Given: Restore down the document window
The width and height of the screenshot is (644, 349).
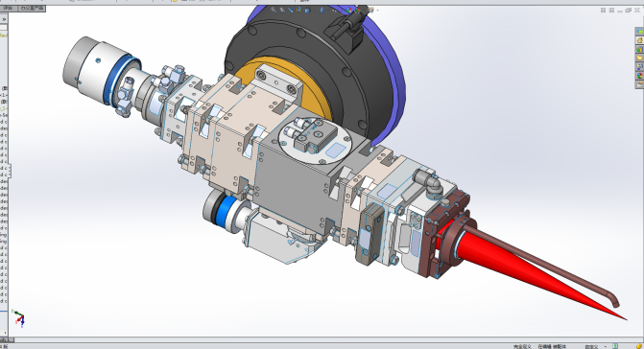Looking at the screenshot, I should point(629,11).
